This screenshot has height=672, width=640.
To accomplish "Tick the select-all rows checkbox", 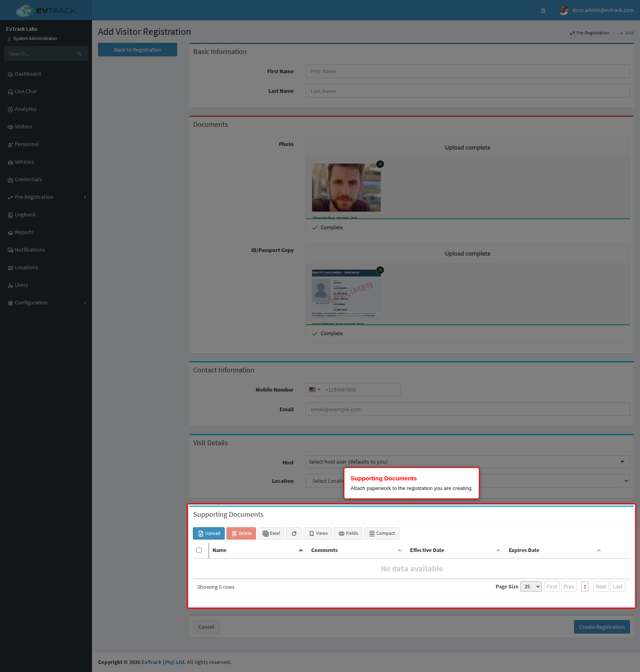I will coord(199,550).
